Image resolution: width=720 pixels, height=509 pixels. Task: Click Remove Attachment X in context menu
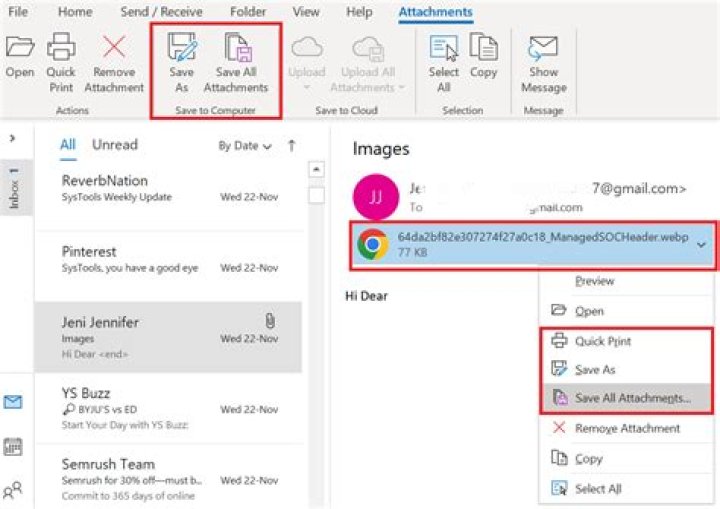coord(559,428)
